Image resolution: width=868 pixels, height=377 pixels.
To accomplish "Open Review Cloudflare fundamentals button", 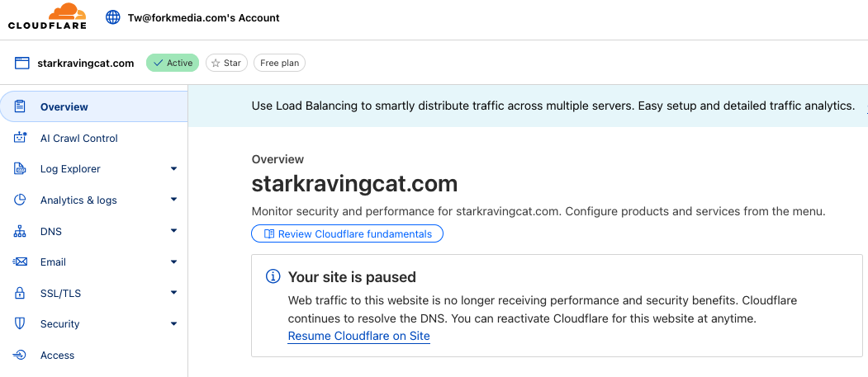I will (347, 234).
